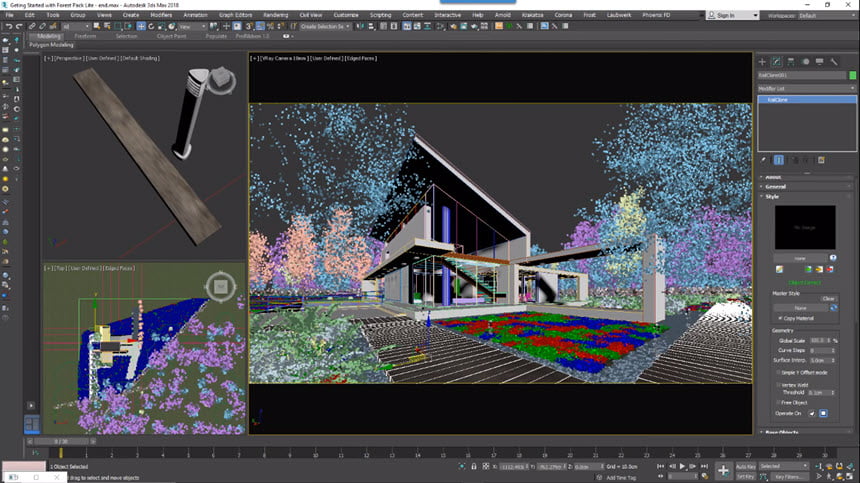Screen dimensions: 860x483
Task: Go to Start of animation
Action: point(660,467)
